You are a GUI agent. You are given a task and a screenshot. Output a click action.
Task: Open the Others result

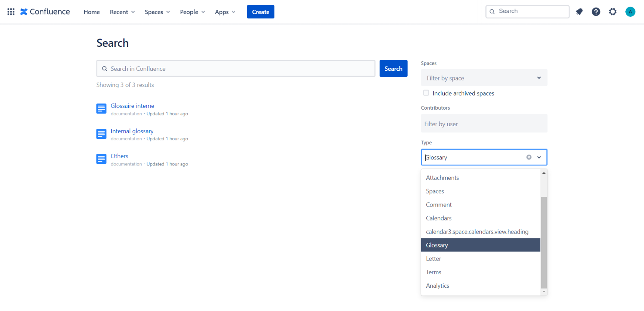(119, 156)
